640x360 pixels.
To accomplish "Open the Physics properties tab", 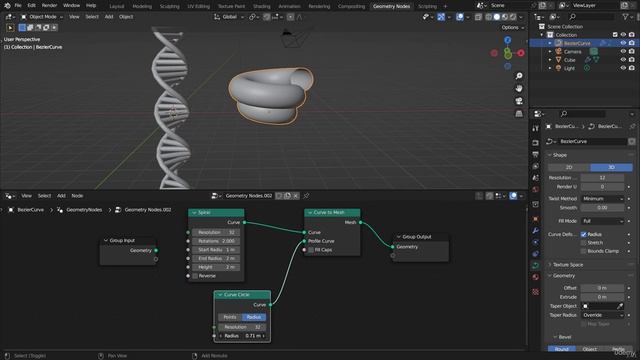I will click(x=536, y=254).
